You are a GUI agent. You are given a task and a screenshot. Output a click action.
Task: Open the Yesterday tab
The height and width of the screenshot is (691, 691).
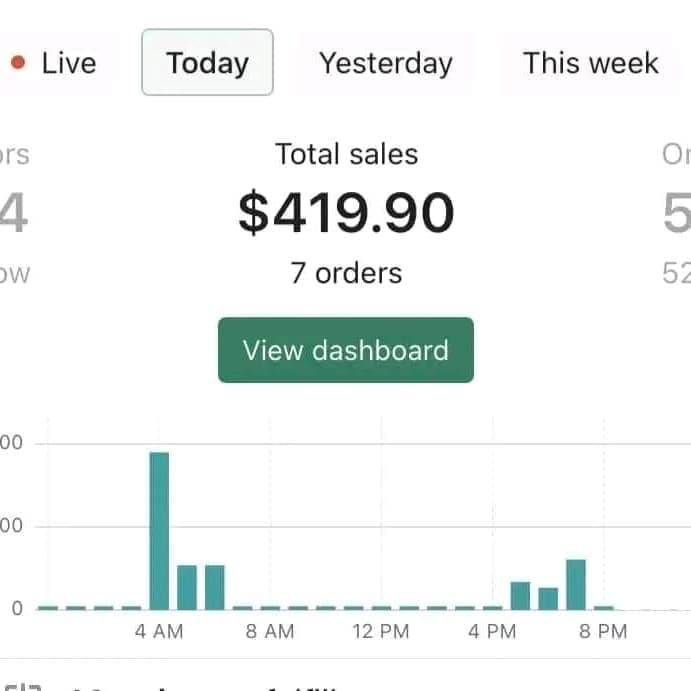coord(385,63)
